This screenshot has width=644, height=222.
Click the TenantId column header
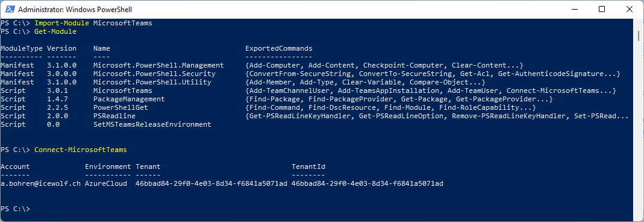pos(308,166)
